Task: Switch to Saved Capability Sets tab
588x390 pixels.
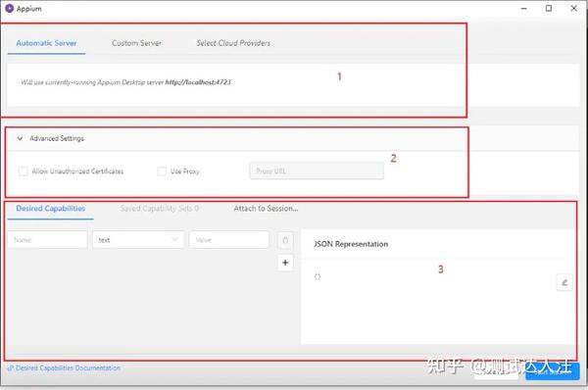Action: (160, 209)
